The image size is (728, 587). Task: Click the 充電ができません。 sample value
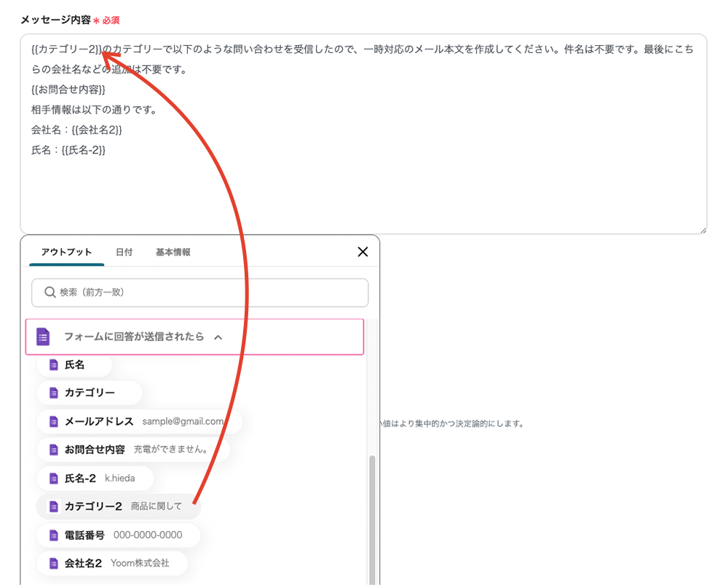coord(170,450)
